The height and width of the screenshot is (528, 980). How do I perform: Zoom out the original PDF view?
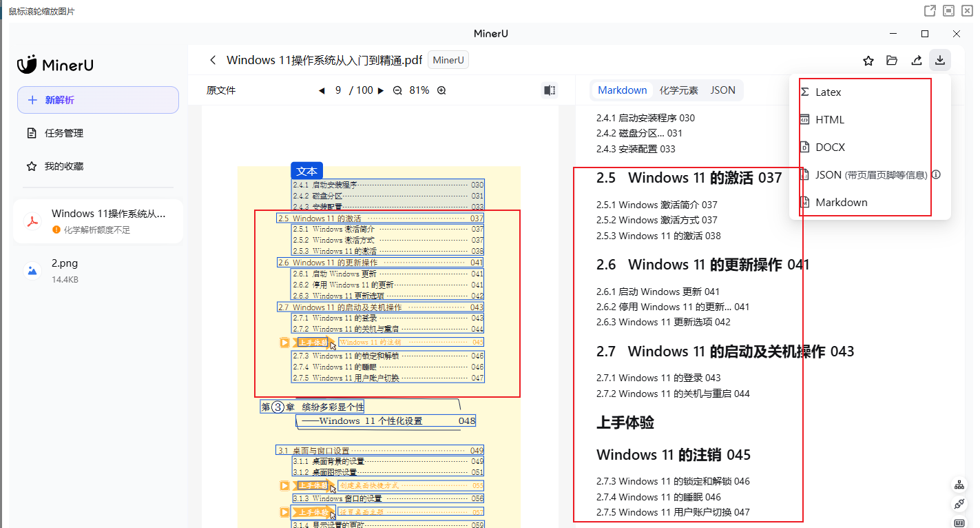397,90
